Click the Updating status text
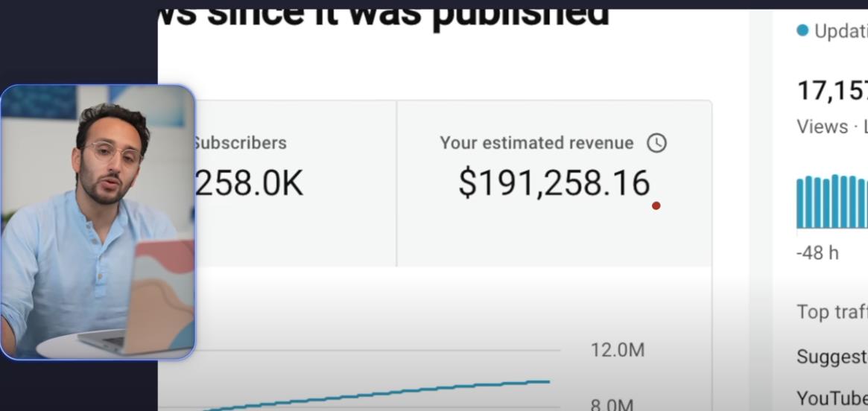The width and height of the screenshot is (868, 411). pyautogui.click(x=840, y=31)
